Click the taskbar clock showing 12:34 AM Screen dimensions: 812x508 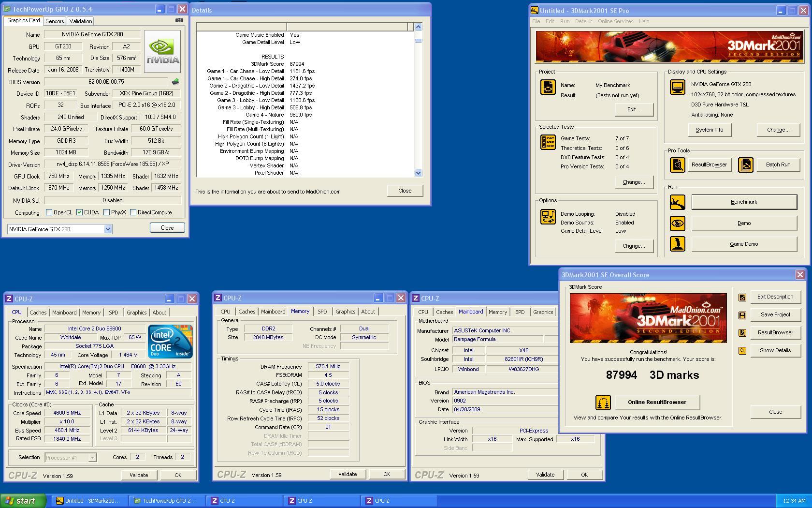point(794,501)
